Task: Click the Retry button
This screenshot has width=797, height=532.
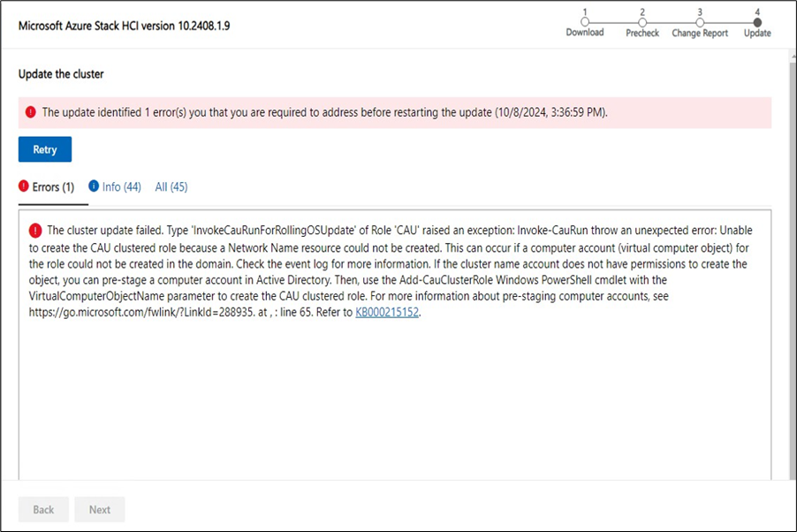Action: 44,149
